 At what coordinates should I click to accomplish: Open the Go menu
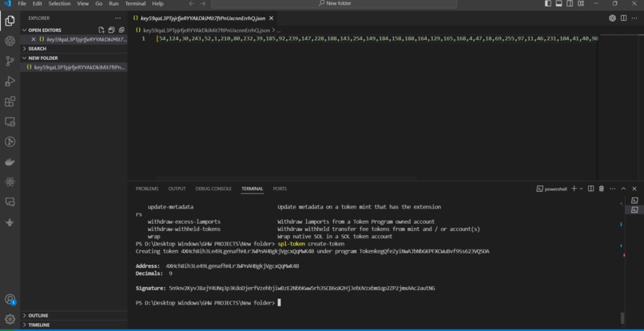(x=99, y=4)
